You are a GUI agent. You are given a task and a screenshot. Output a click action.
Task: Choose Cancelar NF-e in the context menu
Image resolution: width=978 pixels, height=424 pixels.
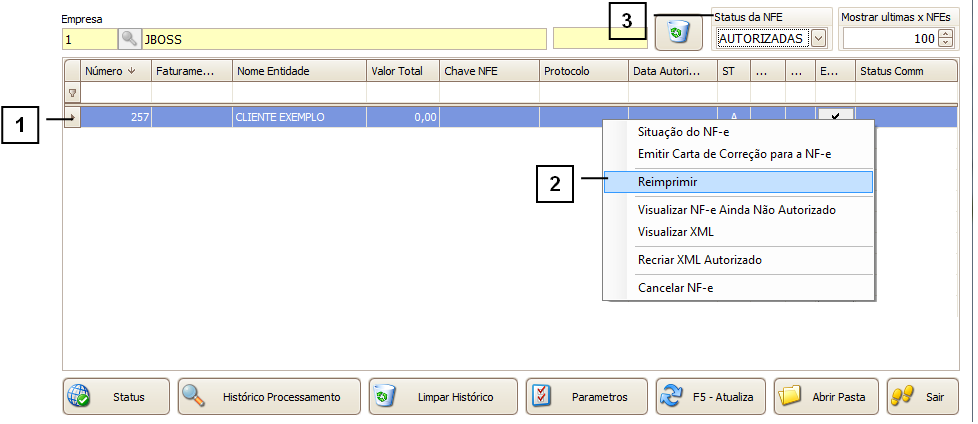[675, 288]
